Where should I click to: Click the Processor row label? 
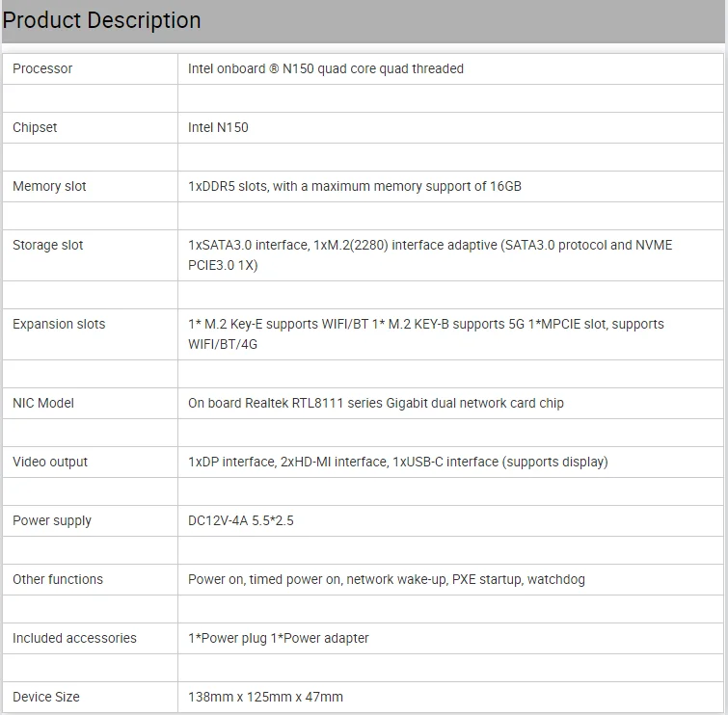[42, 68]
